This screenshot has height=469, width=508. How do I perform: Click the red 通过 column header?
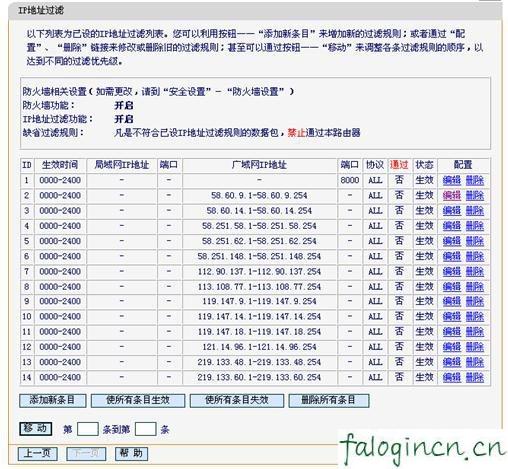click(399, 165)
